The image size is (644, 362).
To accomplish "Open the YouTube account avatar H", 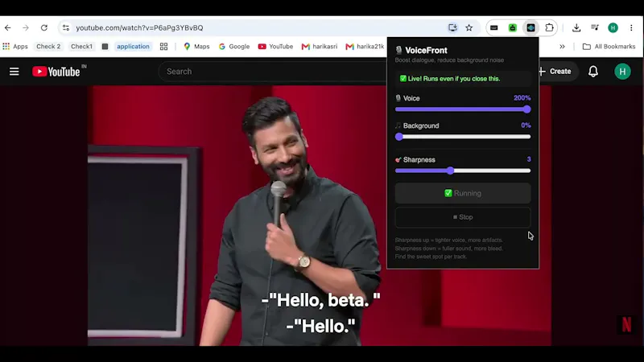I will click(622, 72).
